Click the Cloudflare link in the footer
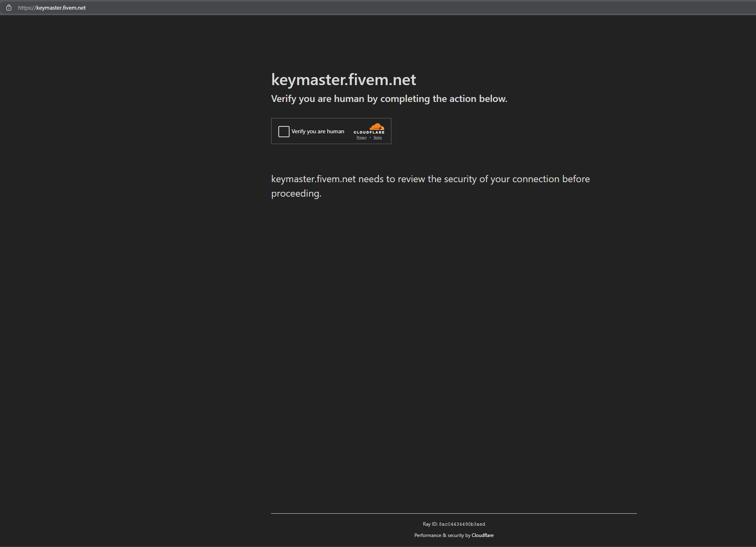This screenshot has width=756, height=547. pyautogui.click(x=483, y=535)
